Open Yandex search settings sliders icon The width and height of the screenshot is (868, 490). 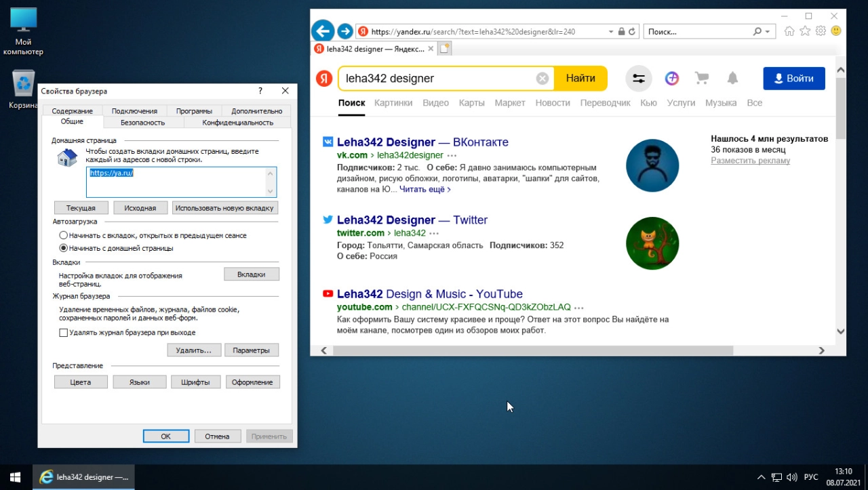point(639,79)
